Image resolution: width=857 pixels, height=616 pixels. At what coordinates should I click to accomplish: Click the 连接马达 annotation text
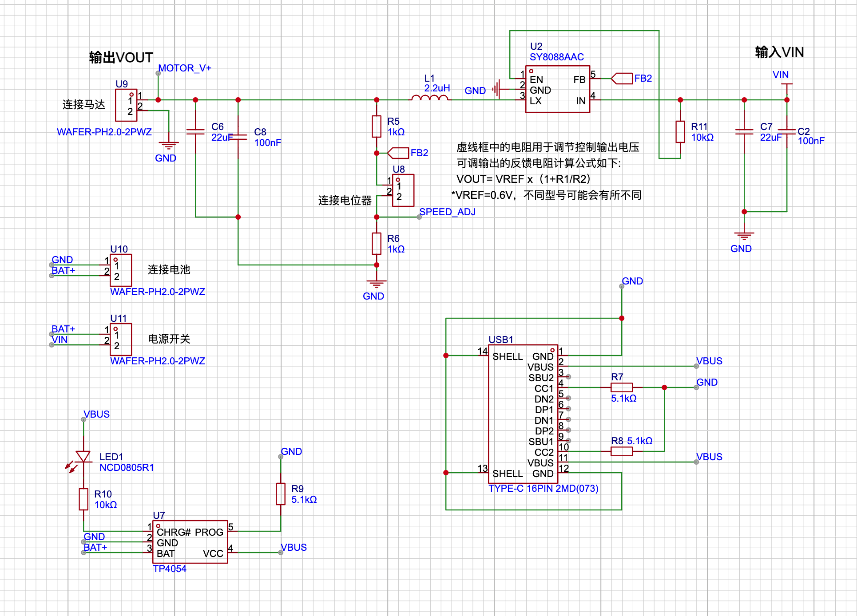click(x=83, y=104)
